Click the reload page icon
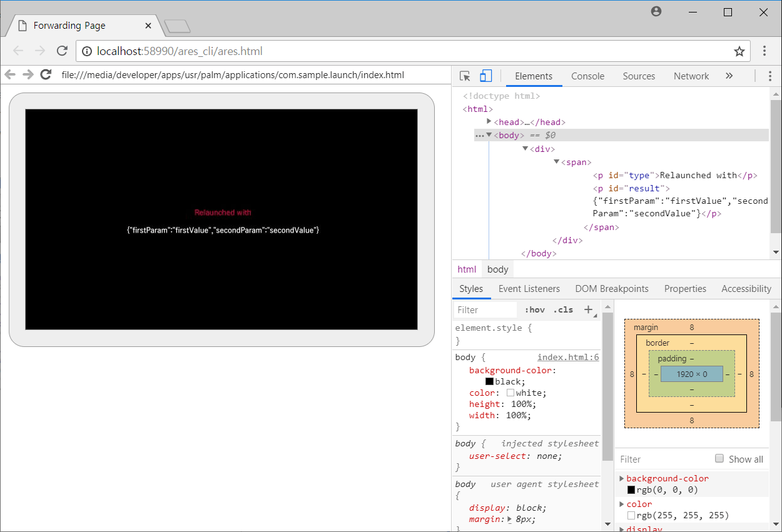The height and width of the screenshot is (532, 782). tap(61, 51)
